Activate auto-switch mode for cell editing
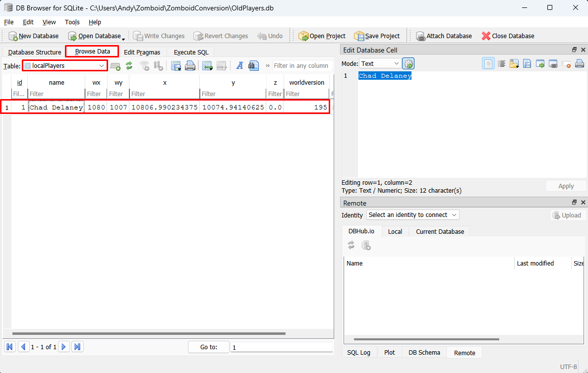Image resolution: width=588 pixels, height=373 pixels. 408,63
